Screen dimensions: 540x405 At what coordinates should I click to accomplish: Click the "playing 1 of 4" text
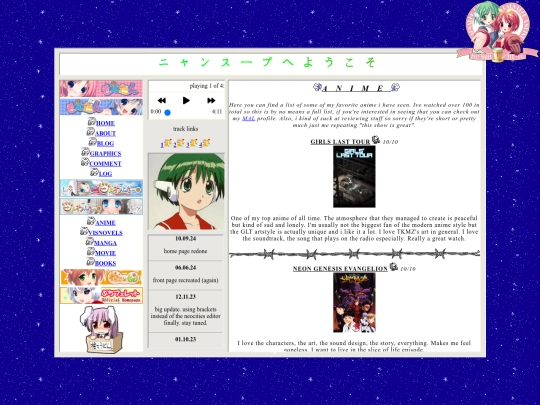207,86
